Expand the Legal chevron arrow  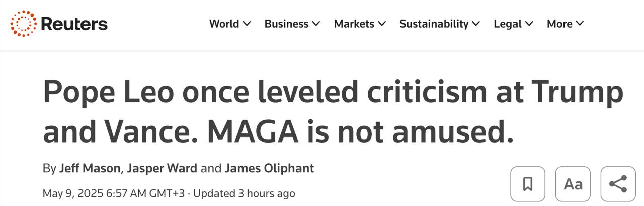point(529,24)
